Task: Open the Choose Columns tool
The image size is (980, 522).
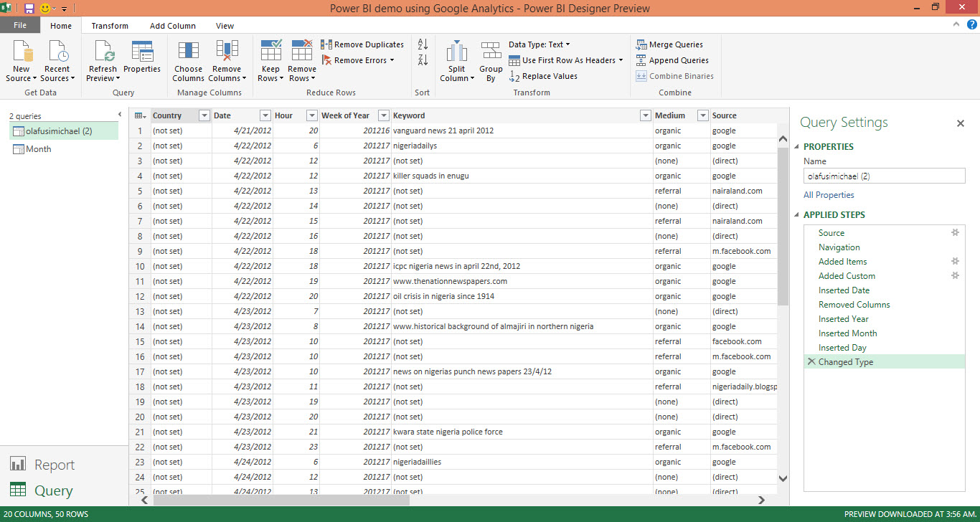Action: pyautogui.click(x=188, y=60)
